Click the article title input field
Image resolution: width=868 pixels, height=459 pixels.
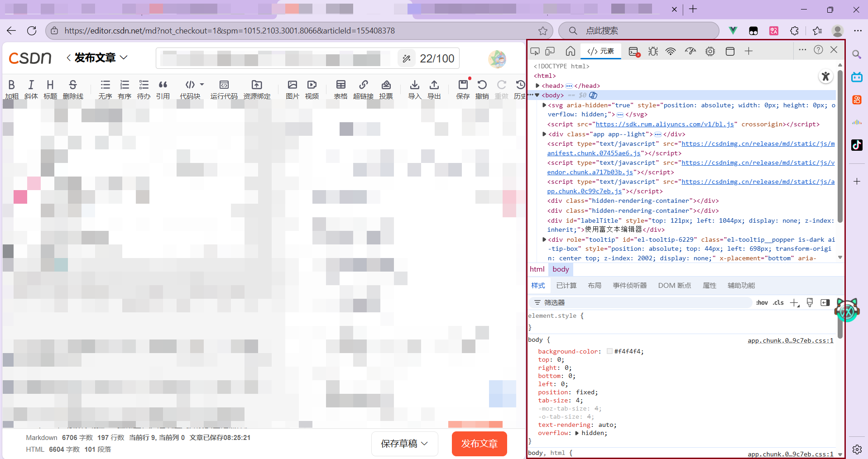click(276, 58)
